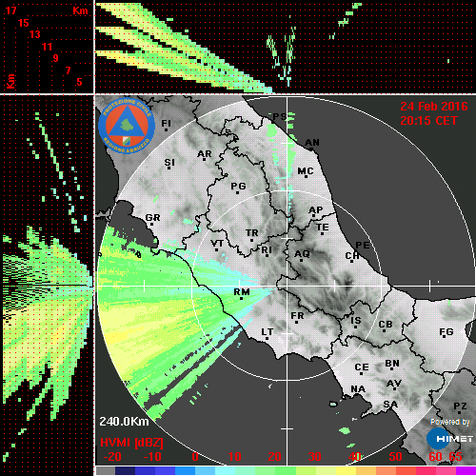Click the Powered by text link
The height and width of the screenshot is (476, 476).
(449, 422)
